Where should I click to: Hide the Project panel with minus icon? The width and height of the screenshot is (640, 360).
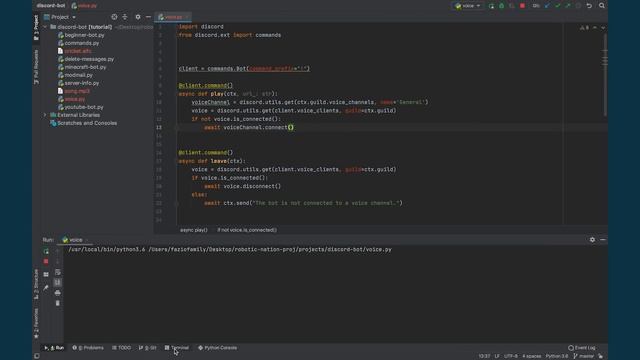point(149,17)
